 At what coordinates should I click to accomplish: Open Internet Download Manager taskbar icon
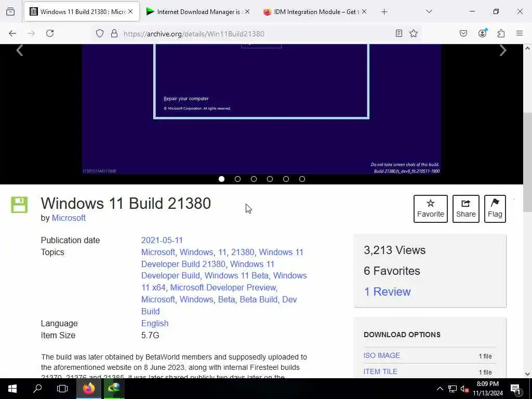click(x=114, y=389)
